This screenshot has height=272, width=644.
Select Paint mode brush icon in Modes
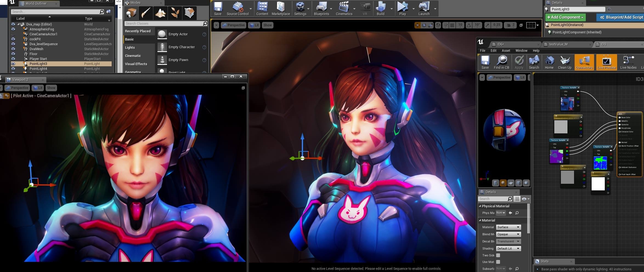[146, 13]
